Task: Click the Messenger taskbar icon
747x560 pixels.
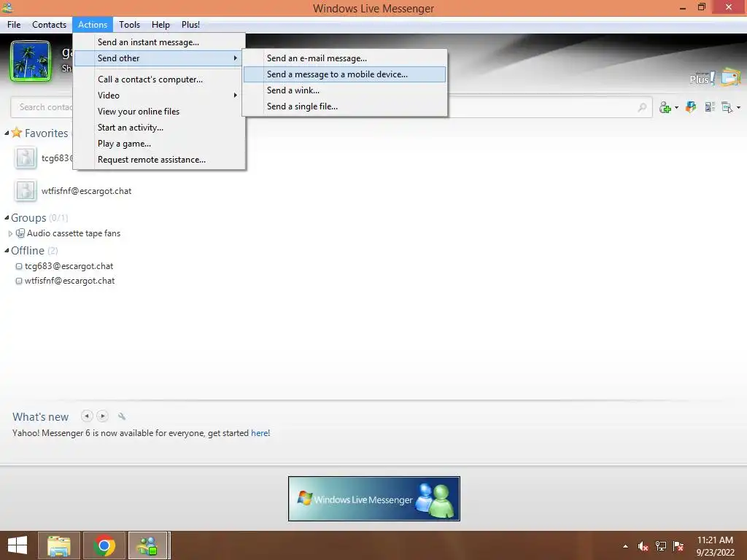Action: coord(147,545)
